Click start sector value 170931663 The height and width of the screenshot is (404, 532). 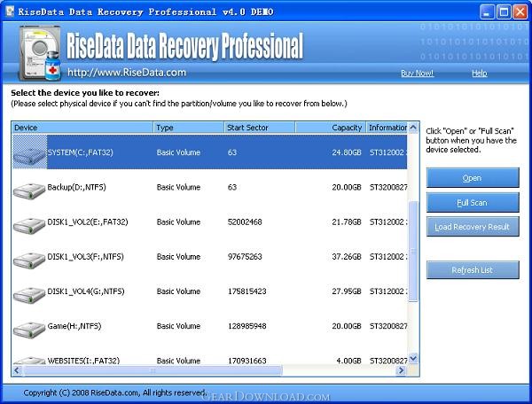(x=247, y=361)
